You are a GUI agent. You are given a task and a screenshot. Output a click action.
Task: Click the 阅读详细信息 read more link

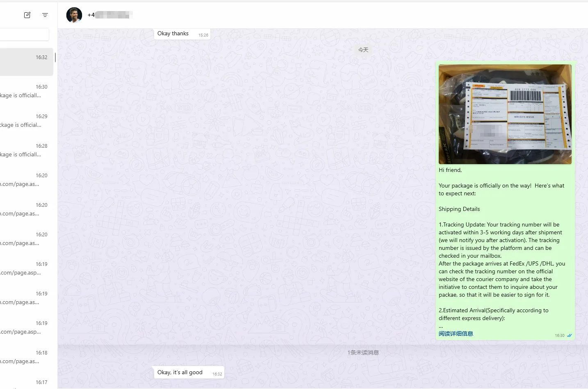pyautogui.click(x=456, y=334)
